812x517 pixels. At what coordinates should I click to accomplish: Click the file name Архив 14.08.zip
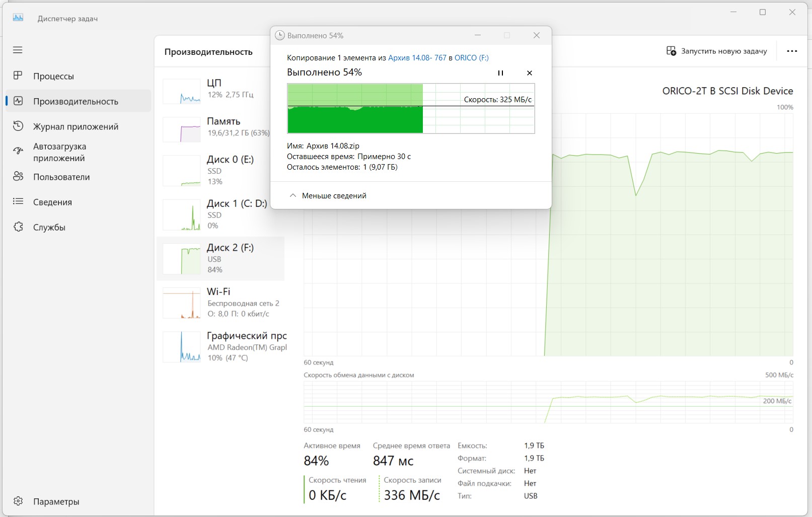pyautogui.click(x=333, y=146)
